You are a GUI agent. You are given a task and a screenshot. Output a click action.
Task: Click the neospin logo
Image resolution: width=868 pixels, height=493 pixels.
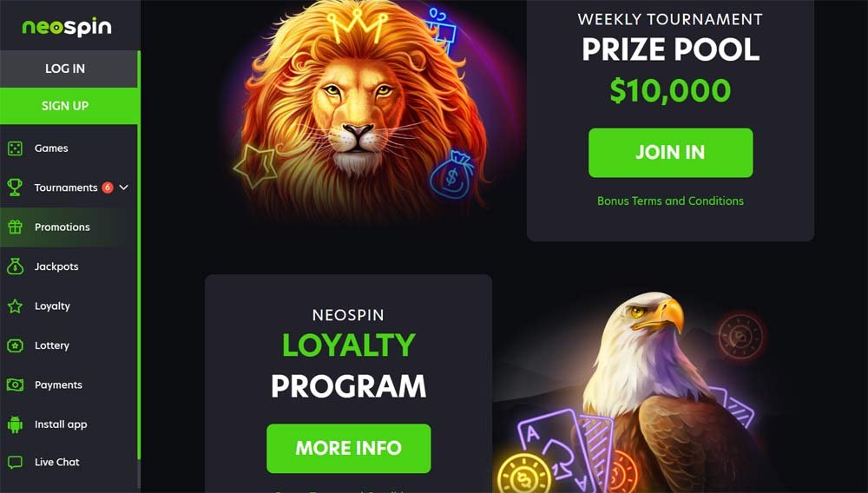click(67, 27)
